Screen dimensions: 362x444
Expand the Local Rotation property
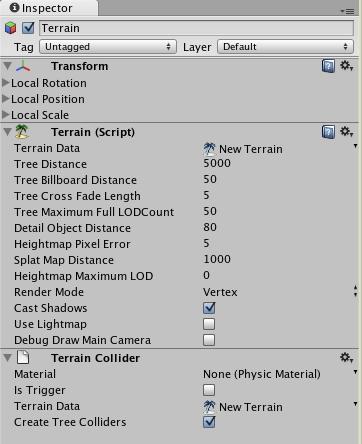(x=6, y=82)
